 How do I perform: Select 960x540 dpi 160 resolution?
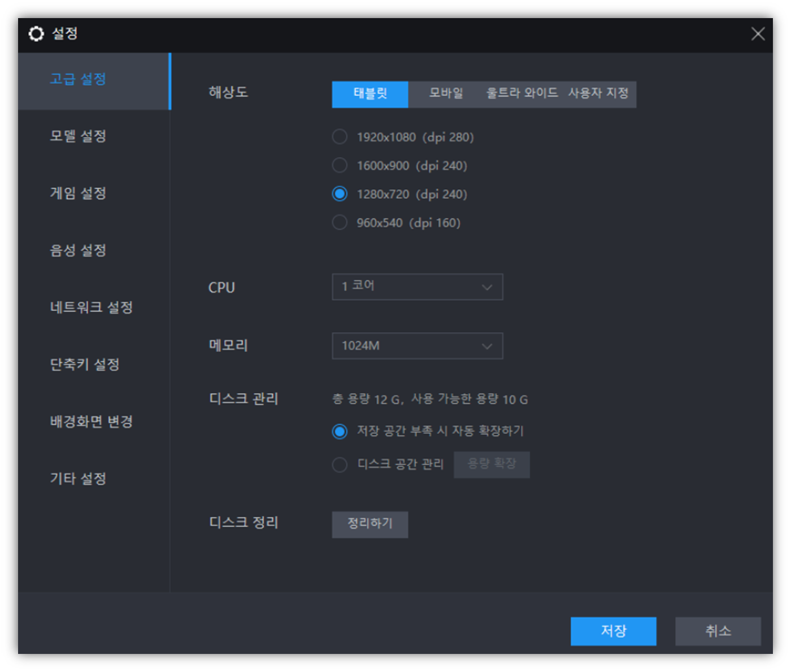[340, 222]
